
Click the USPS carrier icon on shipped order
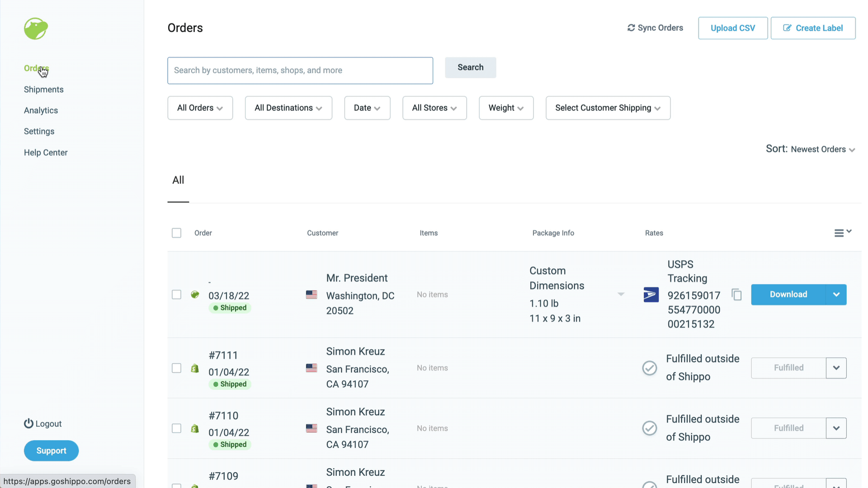(x=651, y=294)
